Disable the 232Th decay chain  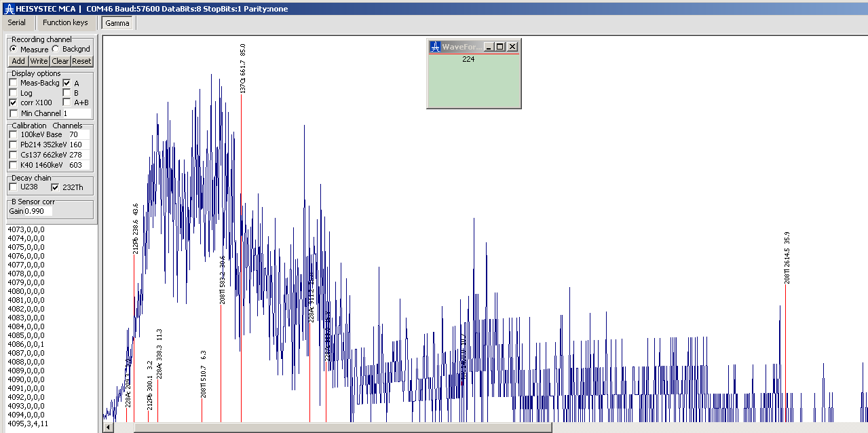56,187
